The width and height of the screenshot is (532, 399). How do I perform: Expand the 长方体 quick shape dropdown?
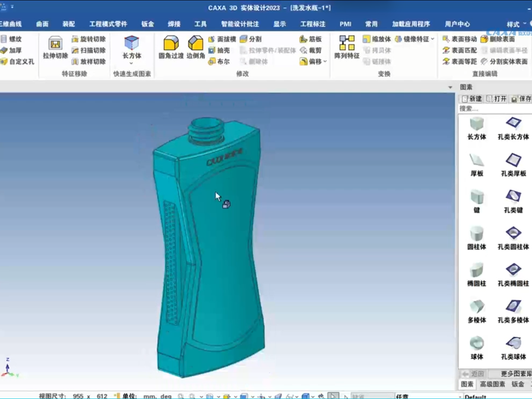pos(131,63)
